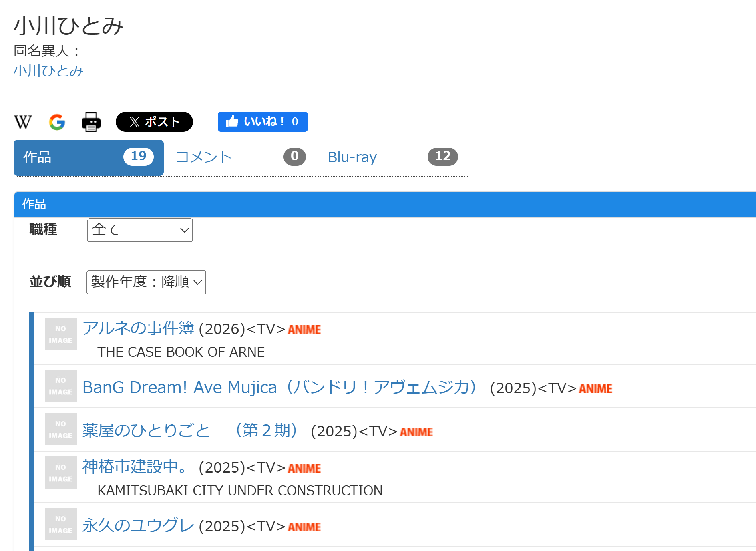Expand the 職種 dropdown
Image resolution: width=756 pixels, height=551 pixels.
click(x=140, y=230)
